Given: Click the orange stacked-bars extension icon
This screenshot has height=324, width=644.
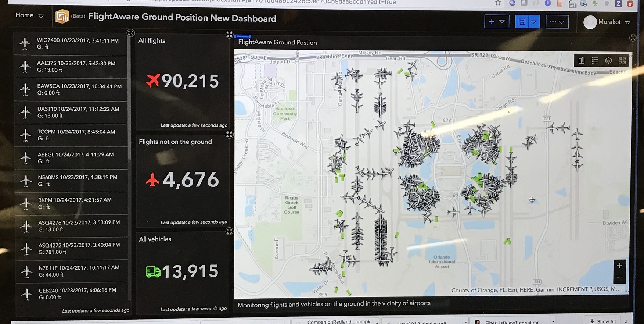Looking at the screenshot, I should pos(560,3).
